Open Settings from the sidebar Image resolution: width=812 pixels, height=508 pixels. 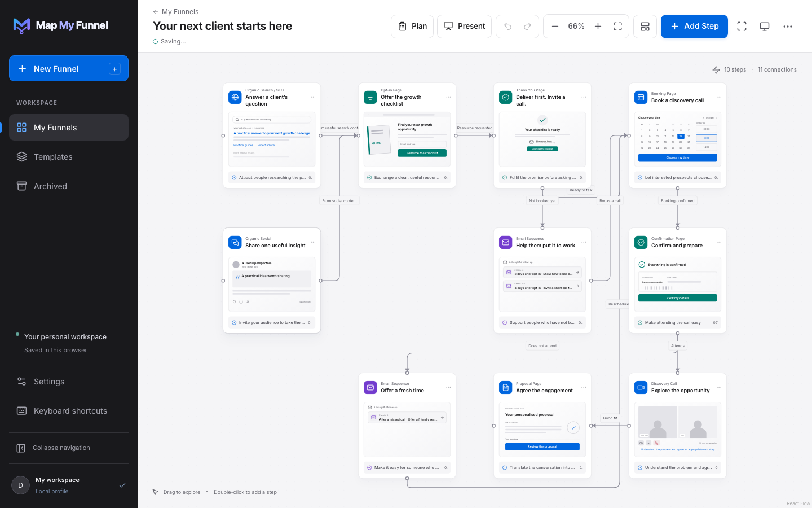pyautogui.click(x=69, y=382)
